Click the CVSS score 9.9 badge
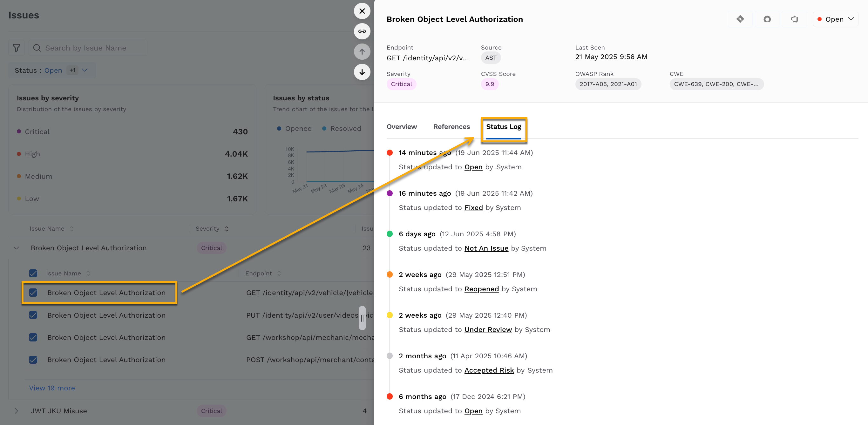The width and height of the screenshot is (868, 425). click(490, 84)
